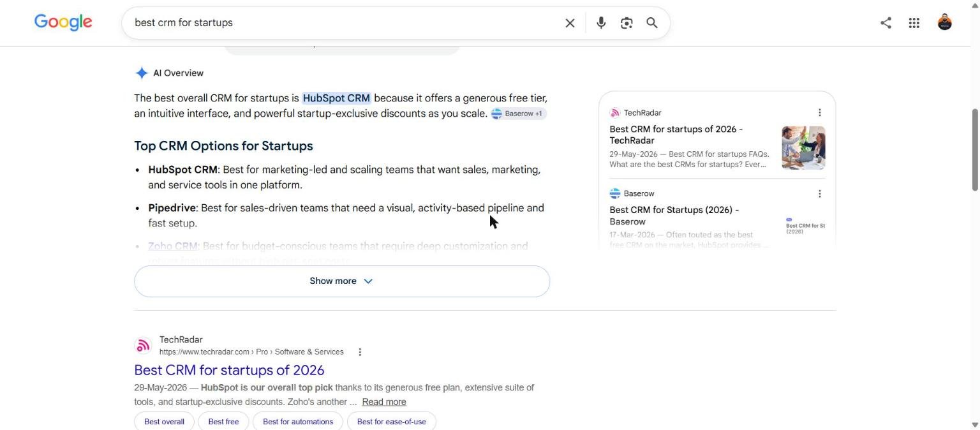Screen dimensions: 980x430
Task: Open the 'Best CRM for startups of 2026' result
Action: pos(229,370)
